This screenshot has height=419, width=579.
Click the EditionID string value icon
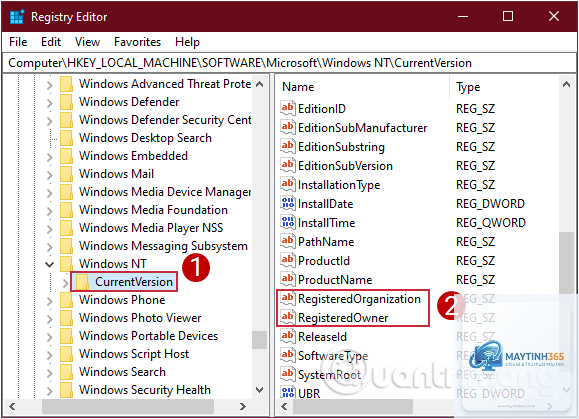tap(288, 108)
